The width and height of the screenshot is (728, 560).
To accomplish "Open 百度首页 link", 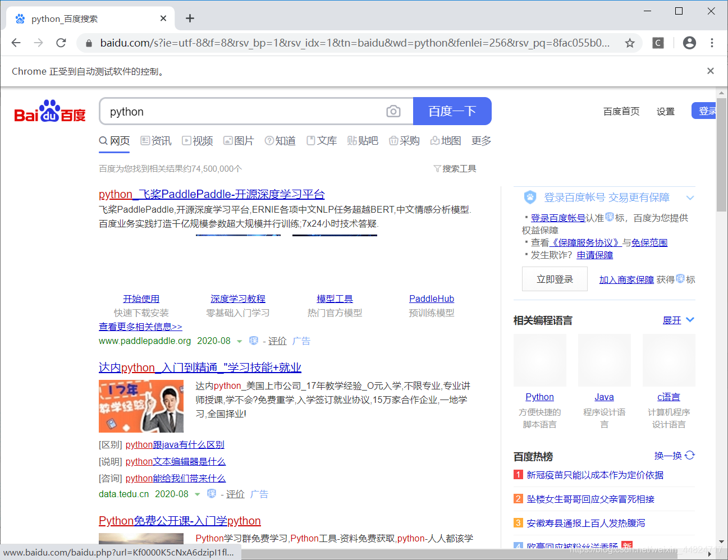I will (x=621, y=111).
